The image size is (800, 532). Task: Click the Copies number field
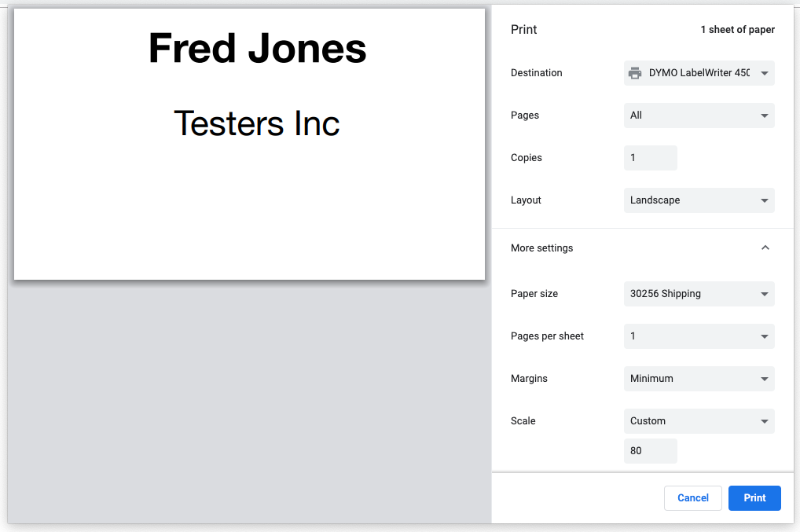click(x=650, y=158)
